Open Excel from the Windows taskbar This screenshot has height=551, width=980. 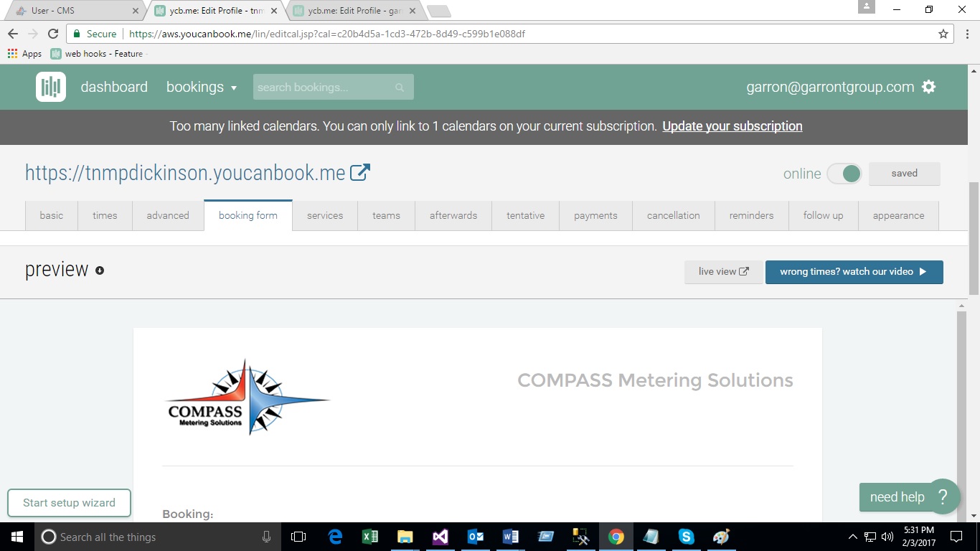coord(370,537)
